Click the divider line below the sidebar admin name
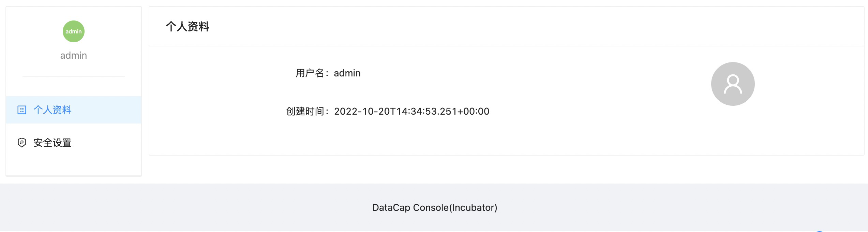The height and width of the screenshot is (232, 868). (73, 77)
